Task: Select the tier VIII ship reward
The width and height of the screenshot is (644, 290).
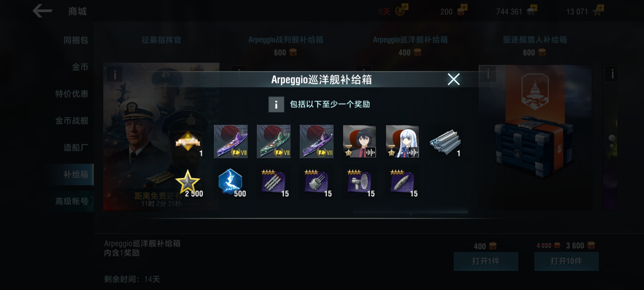Action: (x=317, y=142)
